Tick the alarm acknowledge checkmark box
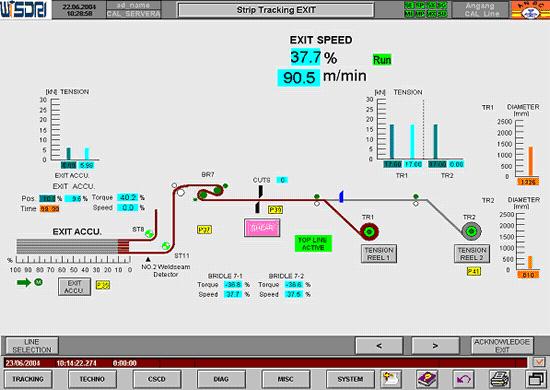 click(x=539, y=362)
